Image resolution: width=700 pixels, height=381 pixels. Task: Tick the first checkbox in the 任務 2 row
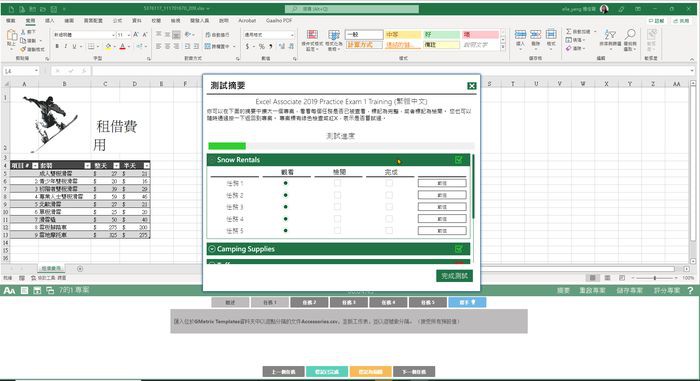(x=338, y=195)
